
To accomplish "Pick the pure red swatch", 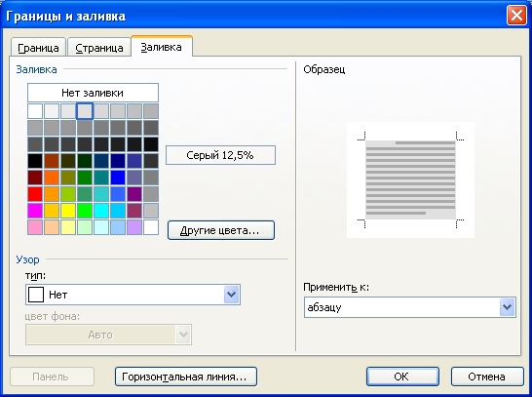I will (35, 194).
